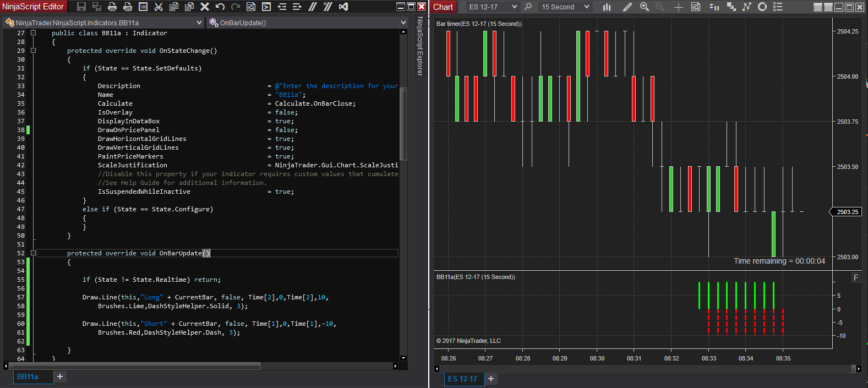This screenshot has height=388, width=868.
Task: Undo the last edit in NinjaScript Editor
Action: pyautogui.click(x=220, y=7)
